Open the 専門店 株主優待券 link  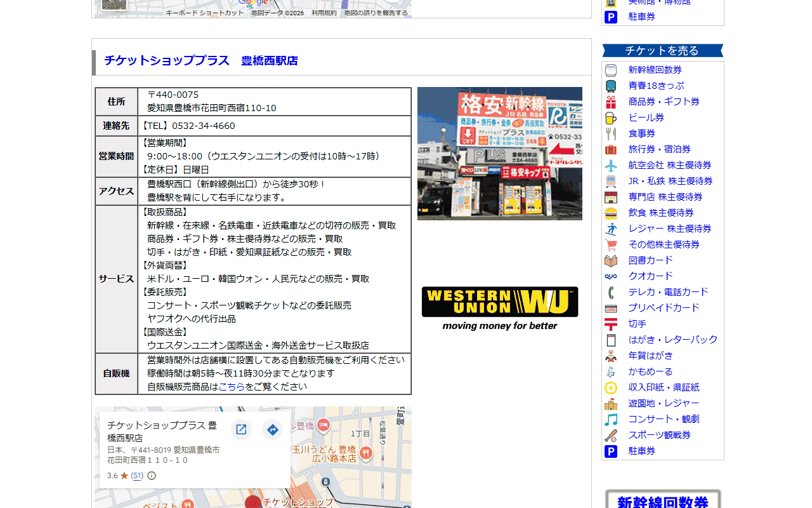(x=665, y=197)
